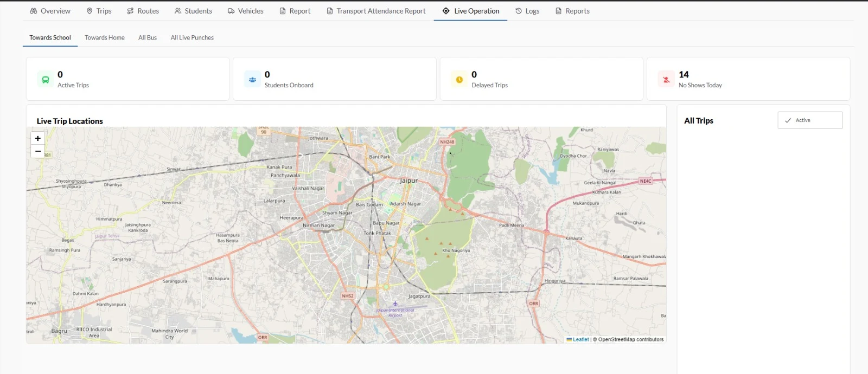Click the blue Students Onboard group icon
The height and width of the screenshot is (374, 868).
[252, 79]
